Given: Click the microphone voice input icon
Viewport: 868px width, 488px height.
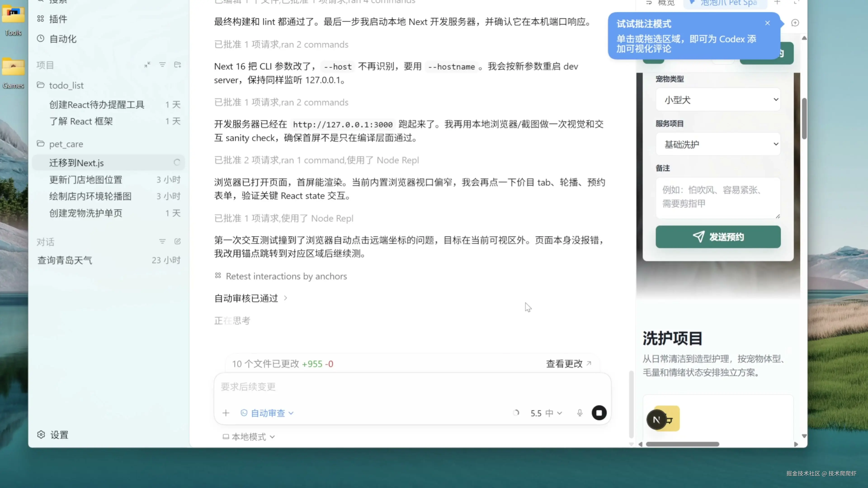Looking at the screenshot, I should pos(580,413).
